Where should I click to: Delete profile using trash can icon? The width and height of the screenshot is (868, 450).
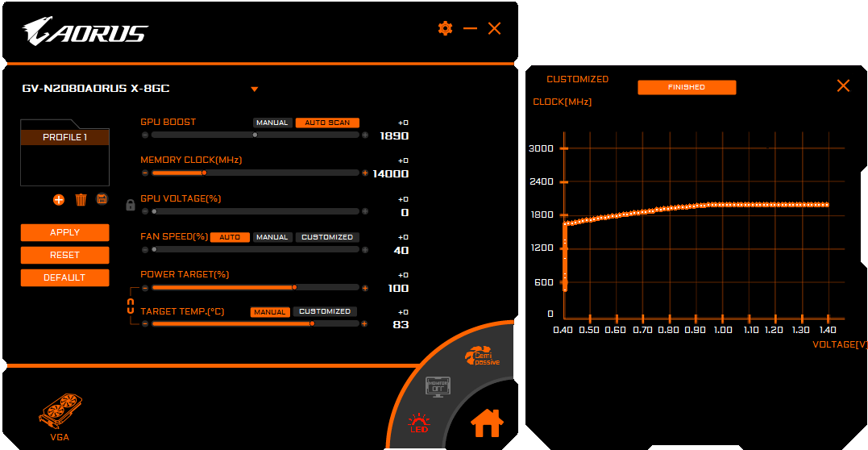81,199
